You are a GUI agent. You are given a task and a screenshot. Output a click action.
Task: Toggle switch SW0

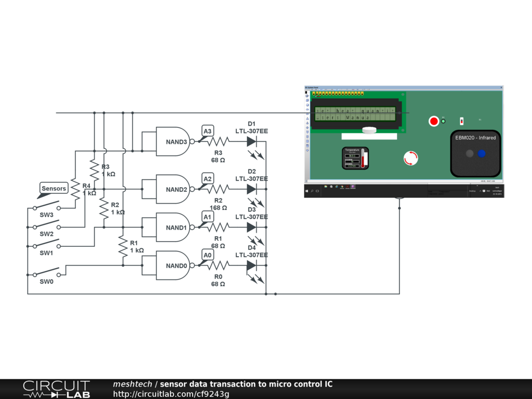47,273
